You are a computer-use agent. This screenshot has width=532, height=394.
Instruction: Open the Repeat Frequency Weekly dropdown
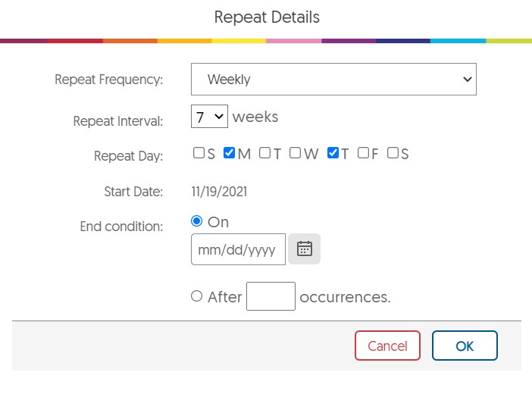pyautogui.click(x=333, y=79)
